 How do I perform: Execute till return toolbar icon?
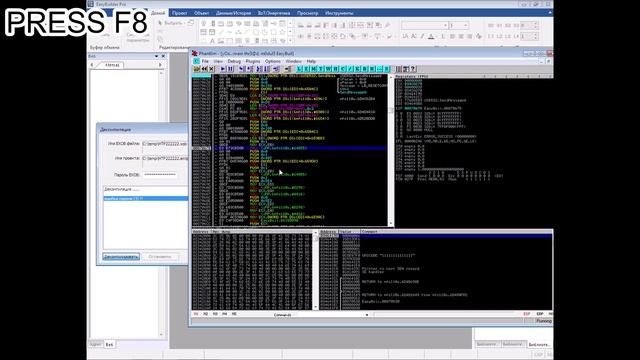pos(276,69)
